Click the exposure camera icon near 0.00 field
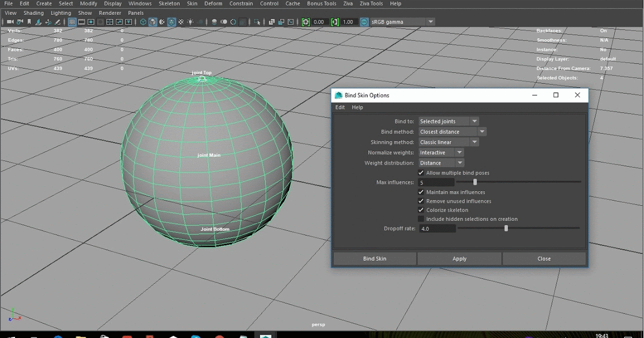Viewport: 644px width, 338px height. tap(305, 22)
